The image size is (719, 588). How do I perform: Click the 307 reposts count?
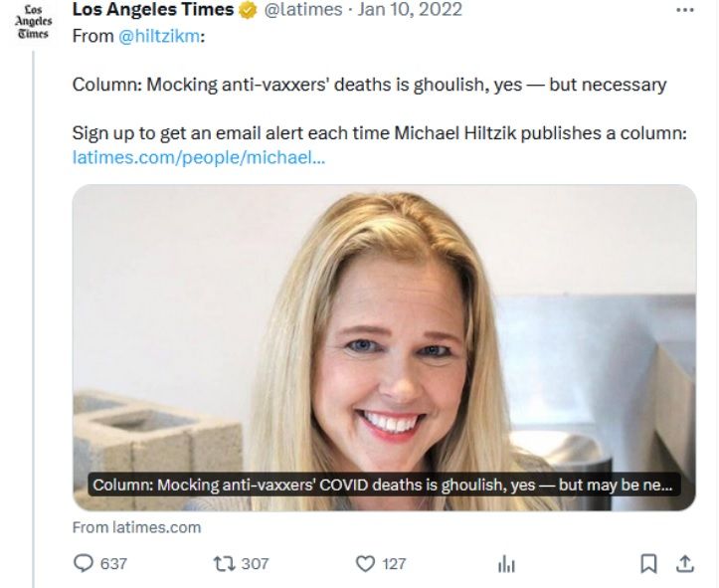tap(256, 563)
